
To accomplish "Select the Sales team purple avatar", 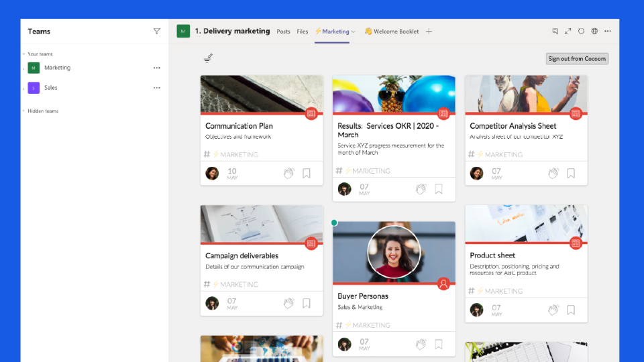I will click(x=34, y=88).
